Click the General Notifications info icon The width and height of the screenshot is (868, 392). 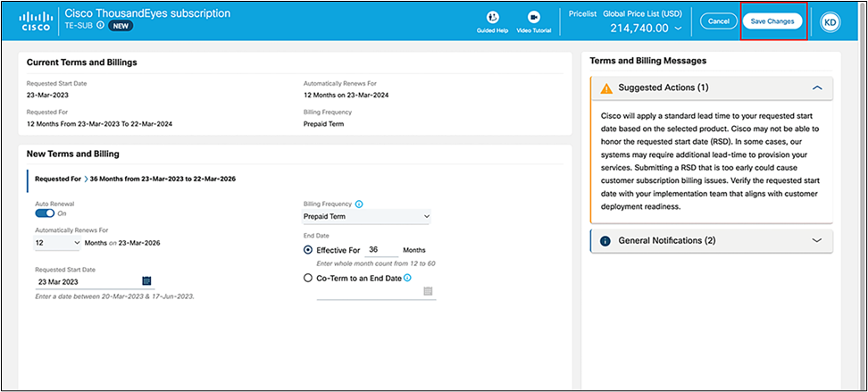click(605, 241)
